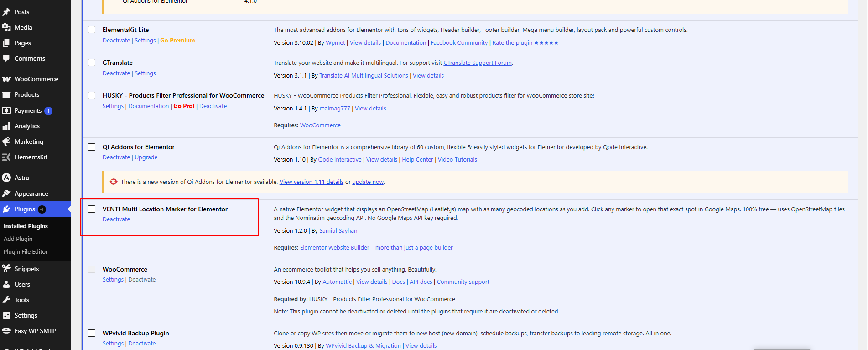Open View version 1.11 details link

pos(312,182)
